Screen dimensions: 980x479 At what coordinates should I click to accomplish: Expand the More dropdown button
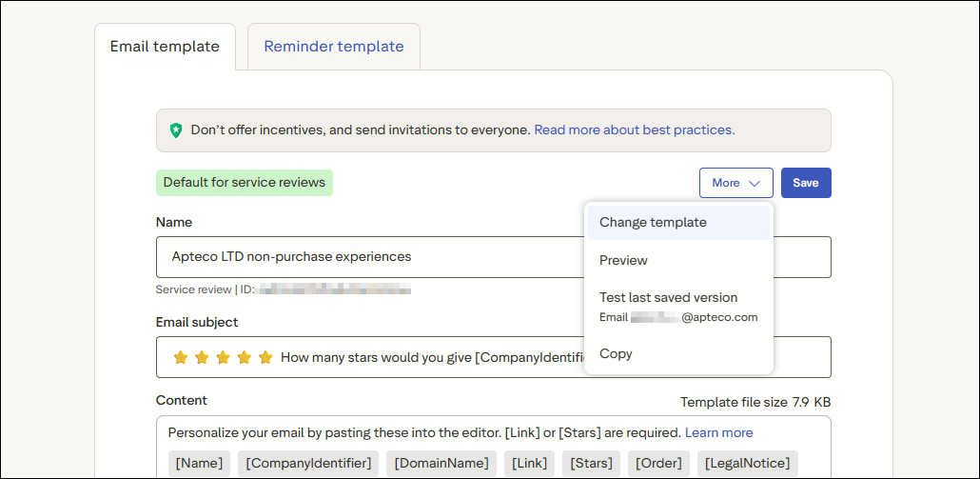[x=736, y=183]
